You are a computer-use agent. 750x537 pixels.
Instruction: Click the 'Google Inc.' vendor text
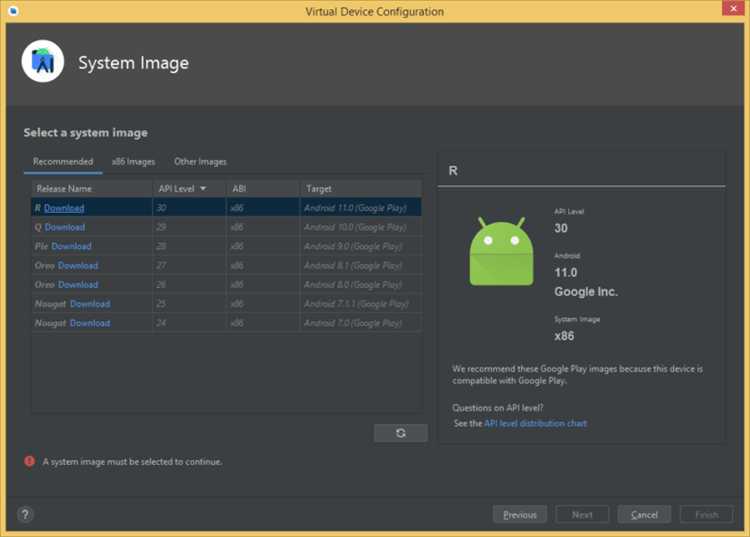[x=586, y=292]
